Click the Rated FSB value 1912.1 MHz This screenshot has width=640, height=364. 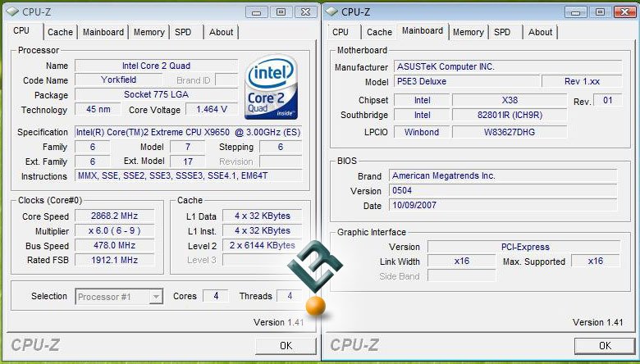(115, 260)
